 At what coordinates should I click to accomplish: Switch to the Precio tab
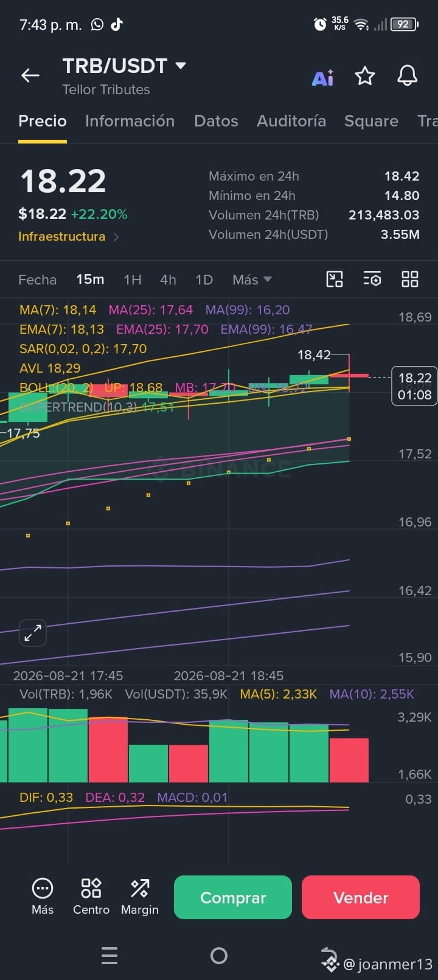click(x=43, y=121)
